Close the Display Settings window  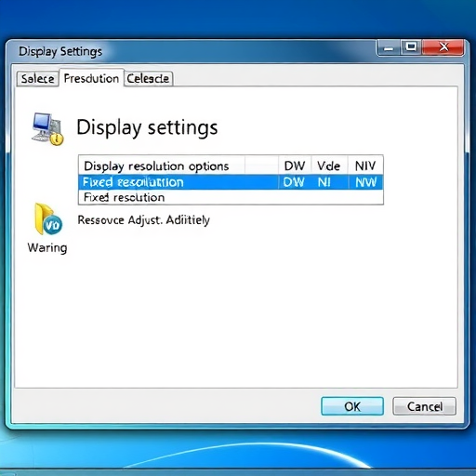tap(443, 47)
